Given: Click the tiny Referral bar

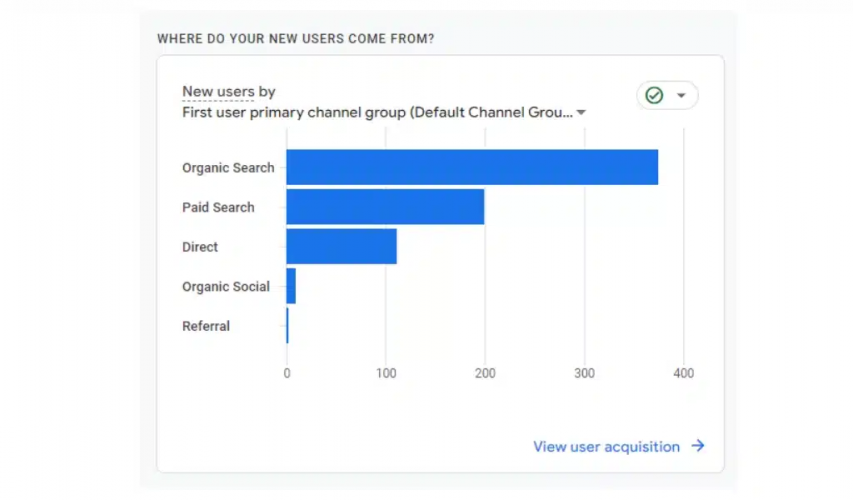Looking at the screenshot, I should [x=287, y=326].
